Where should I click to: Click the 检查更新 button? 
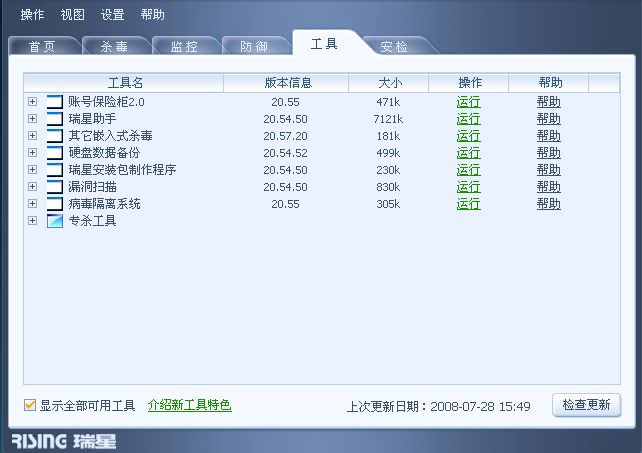pyautogui.click(x=586, y=405)
